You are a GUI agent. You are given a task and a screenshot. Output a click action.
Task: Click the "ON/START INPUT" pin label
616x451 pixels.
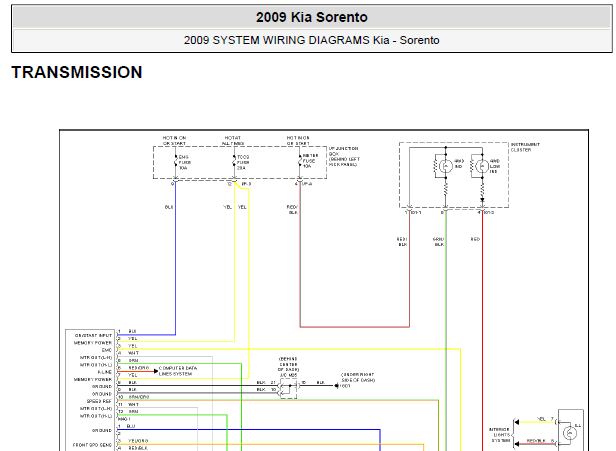coord(94,336)
